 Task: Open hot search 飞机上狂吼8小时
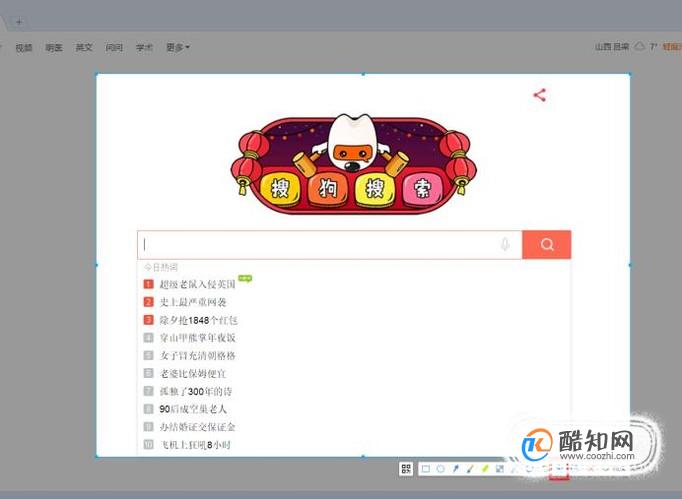(x=195, y=445)
